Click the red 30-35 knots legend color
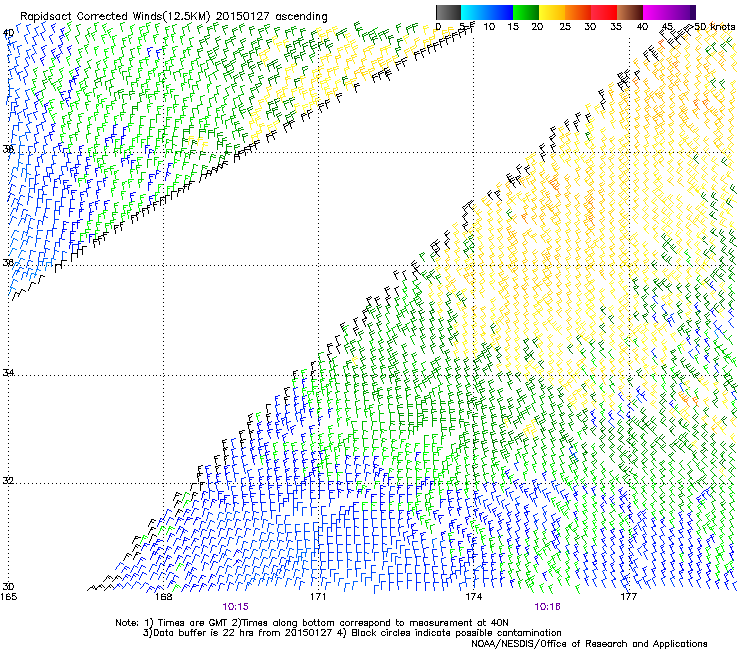This screenshot has width=740, height=650. click(604, 12)
